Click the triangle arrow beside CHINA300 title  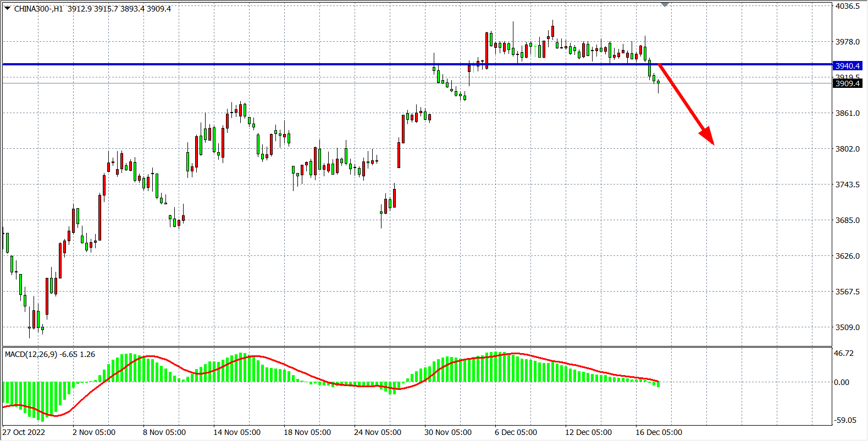coord(8,8)
